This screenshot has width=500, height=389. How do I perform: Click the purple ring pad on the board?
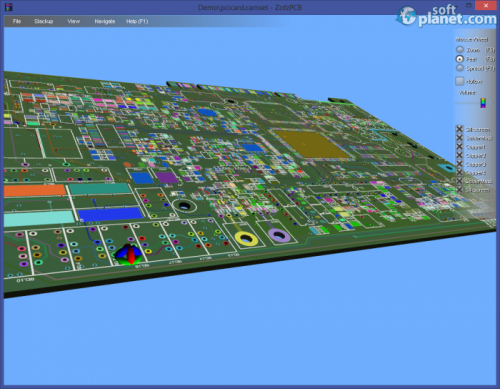tap(279, 235)
